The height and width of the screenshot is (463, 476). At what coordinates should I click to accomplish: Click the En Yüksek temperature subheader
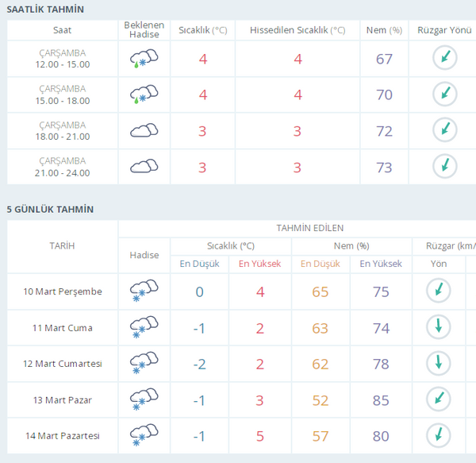tap(259, 264)
